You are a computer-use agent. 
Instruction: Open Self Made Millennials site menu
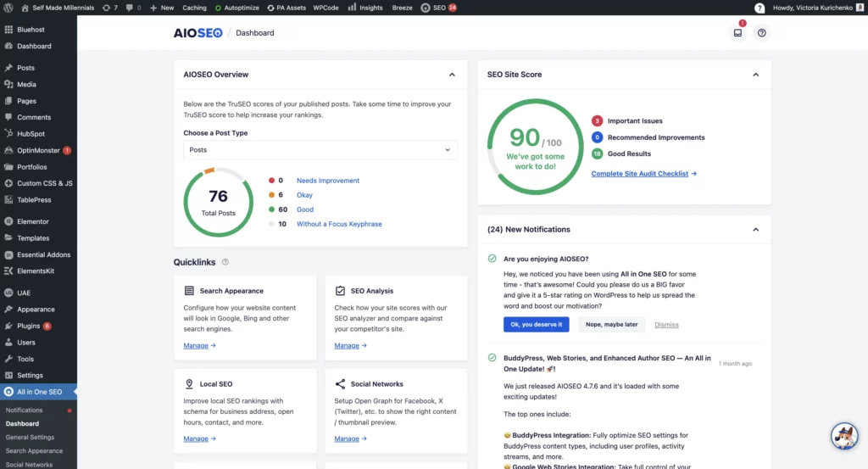pyautogui.click(x=58, y=8)
